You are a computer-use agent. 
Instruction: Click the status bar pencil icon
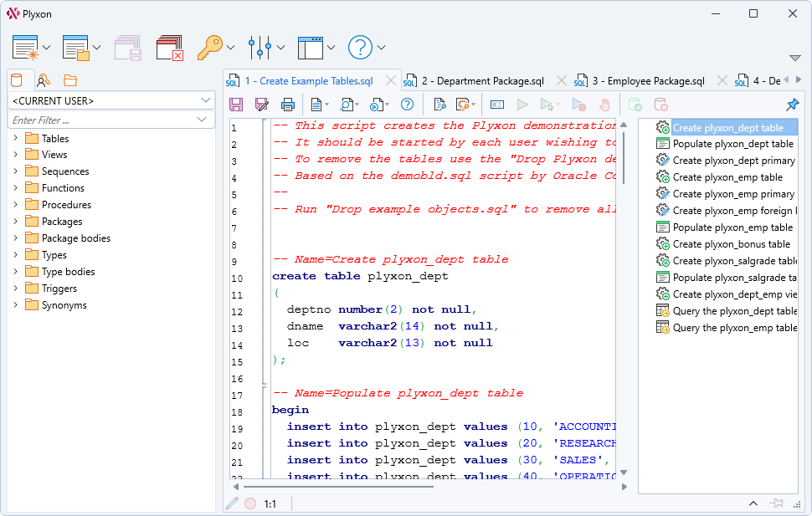pos(233,503)
